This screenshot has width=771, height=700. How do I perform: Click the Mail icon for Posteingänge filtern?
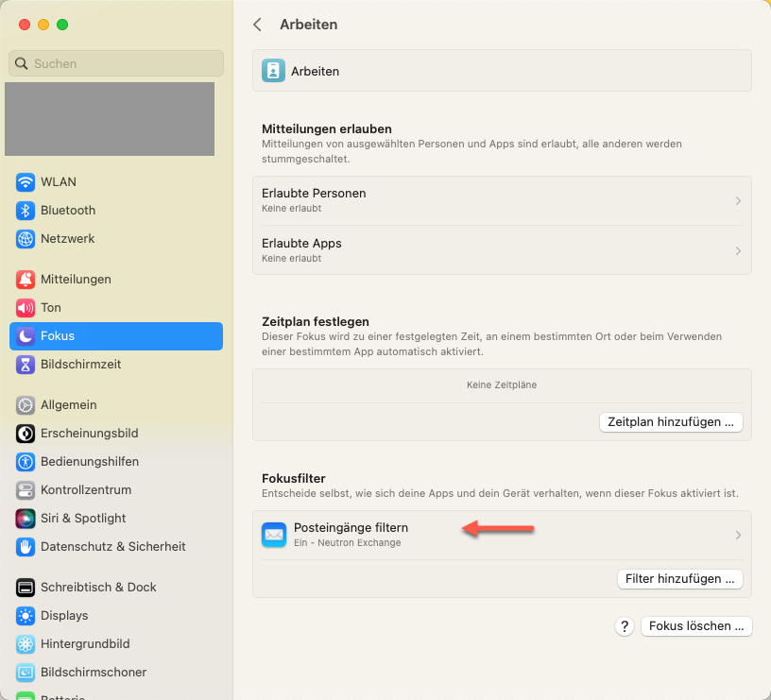click(274, 535)
